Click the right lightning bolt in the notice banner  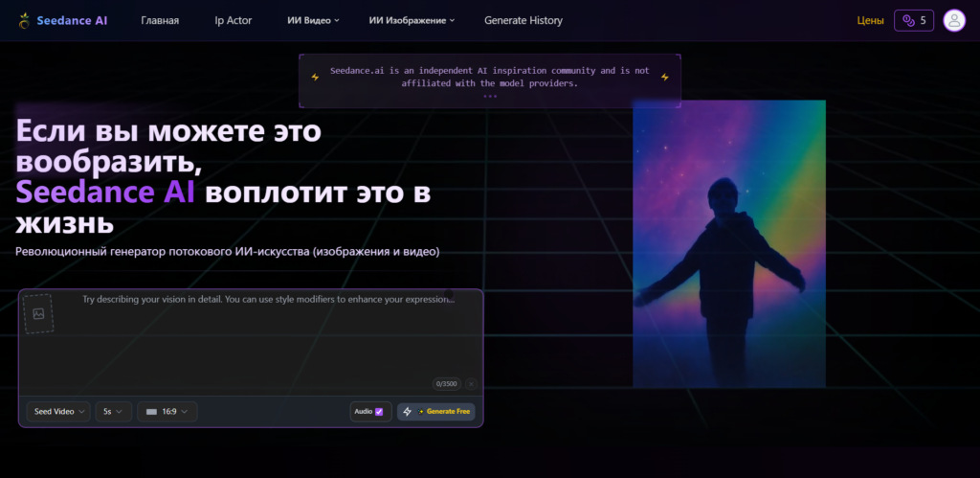coord(665,77)
